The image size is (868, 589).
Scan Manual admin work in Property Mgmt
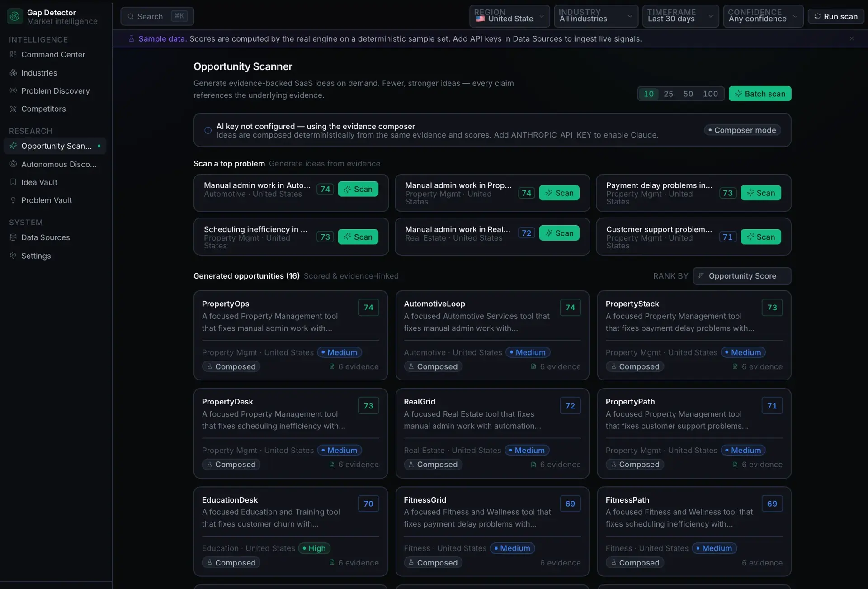[559, 193]
